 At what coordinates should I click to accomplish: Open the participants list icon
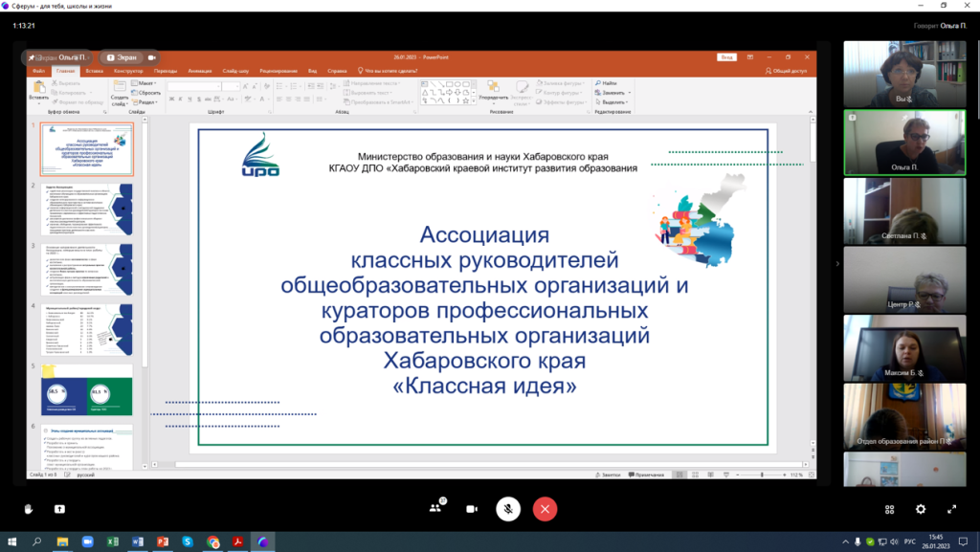436,507
